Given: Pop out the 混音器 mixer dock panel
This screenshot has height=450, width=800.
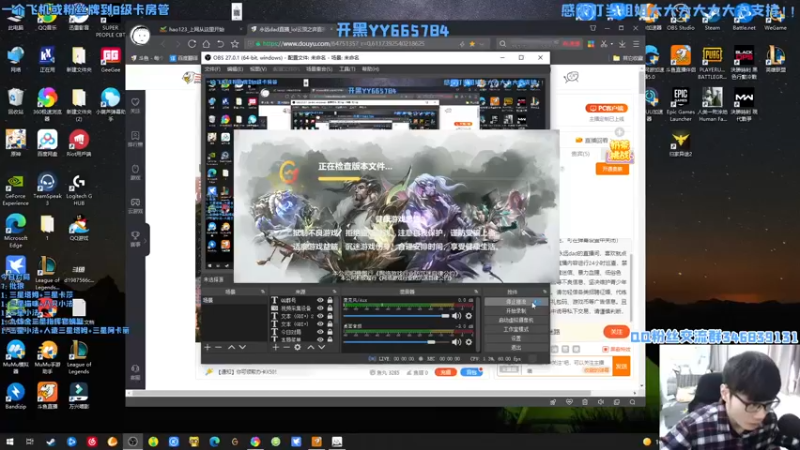Looking at the screenshot, I should 476,292.
